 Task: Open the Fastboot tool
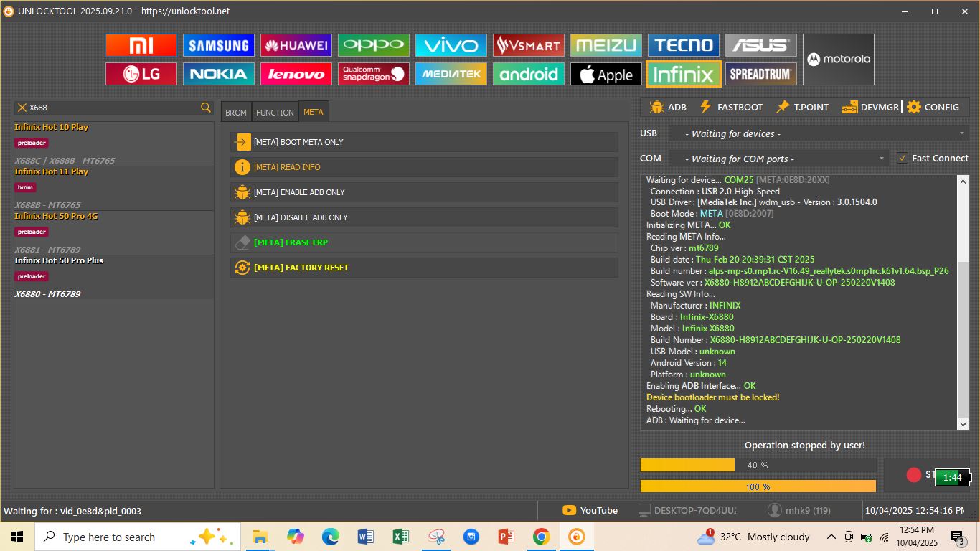point(731,107)
